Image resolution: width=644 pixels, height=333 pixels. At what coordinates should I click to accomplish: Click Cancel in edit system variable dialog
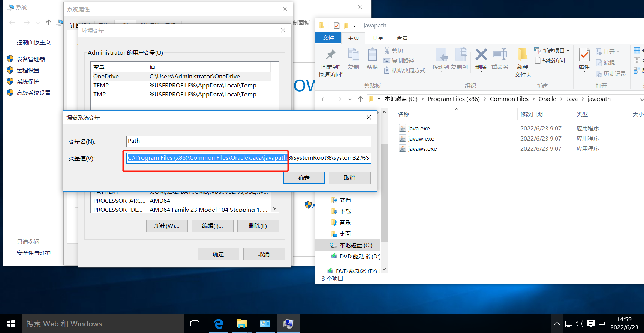point(350,178)
